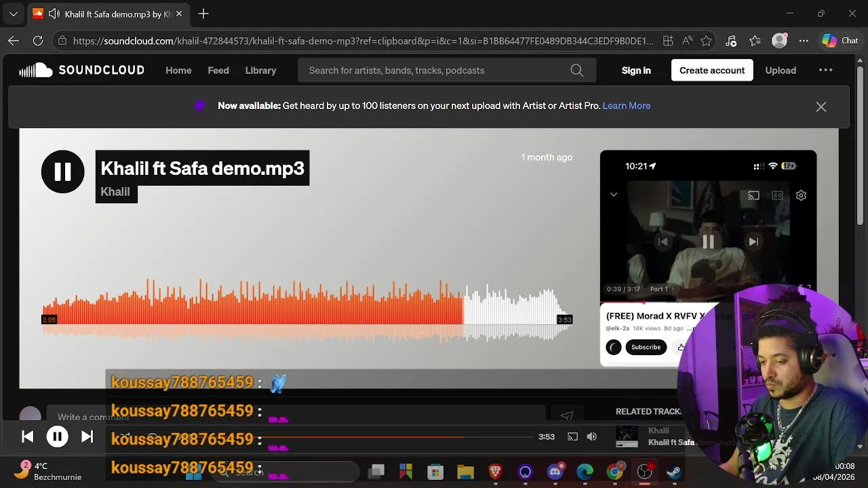Open the browser profile avatar
Image resolution: width=868 pixels, height=488 pixels.
(780, 41)
